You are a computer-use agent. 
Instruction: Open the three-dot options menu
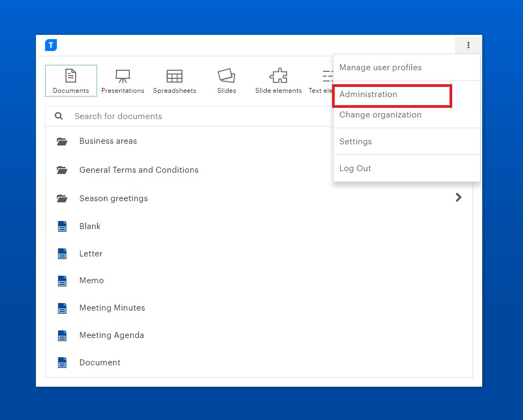pos(468,45)
